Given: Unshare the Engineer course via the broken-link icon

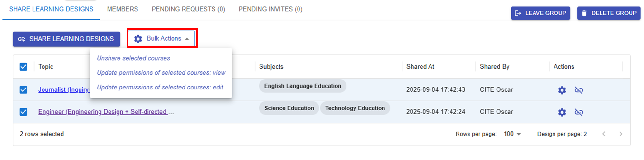Looking at the screenshot, I should click(579, 112).
